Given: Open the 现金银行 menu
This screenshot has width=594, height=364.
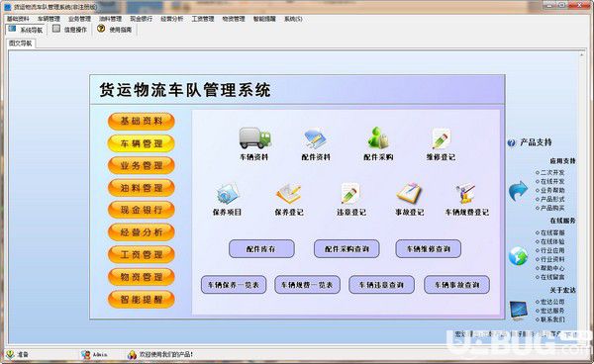Looking at the screenshot, I should (142, 19).
